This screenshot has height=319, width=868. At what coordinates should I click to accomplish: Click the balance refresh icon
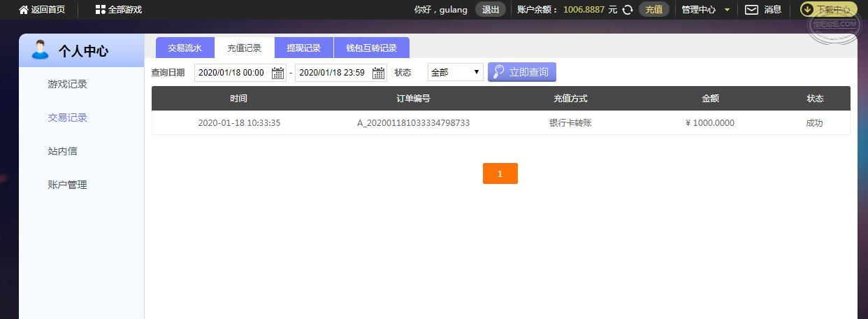(628, 10)
